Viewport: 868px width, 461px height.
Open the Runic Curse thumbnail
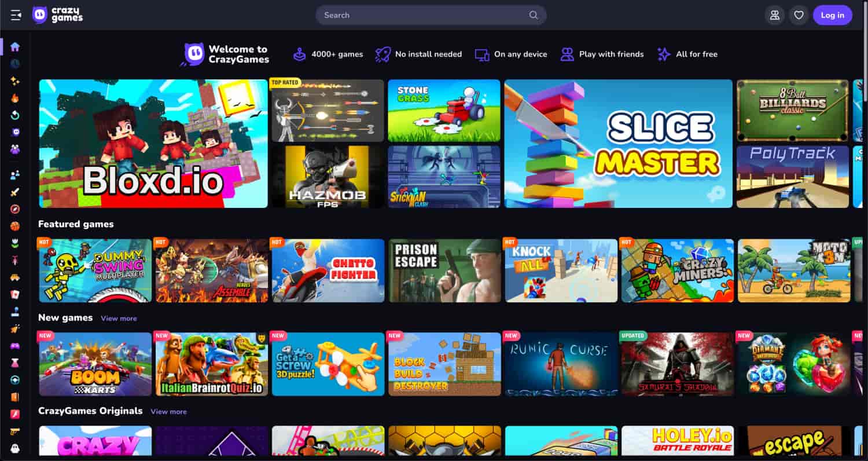pyautogui.click(x=561, y=364)
